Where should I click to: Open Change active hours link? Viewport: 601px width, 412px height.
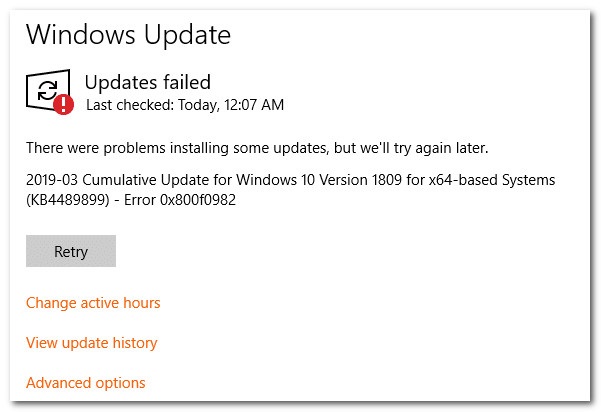pos(93,303)
